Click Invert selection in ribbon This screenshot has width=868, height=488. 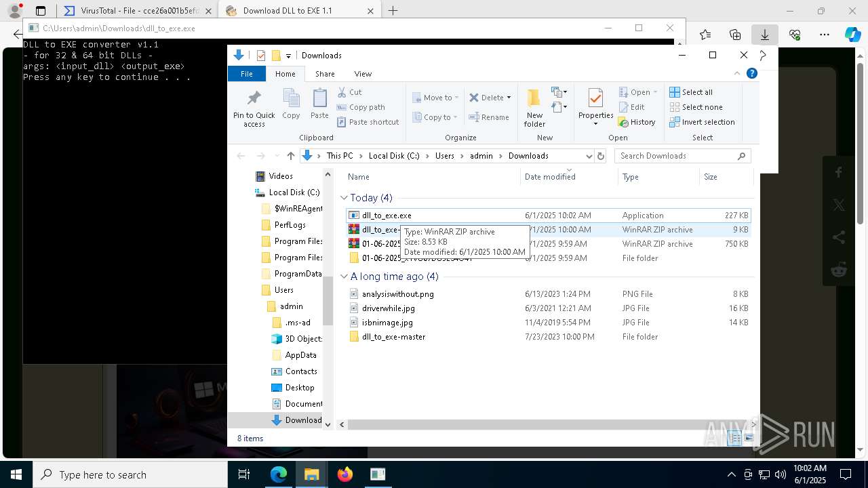[702, 122]
